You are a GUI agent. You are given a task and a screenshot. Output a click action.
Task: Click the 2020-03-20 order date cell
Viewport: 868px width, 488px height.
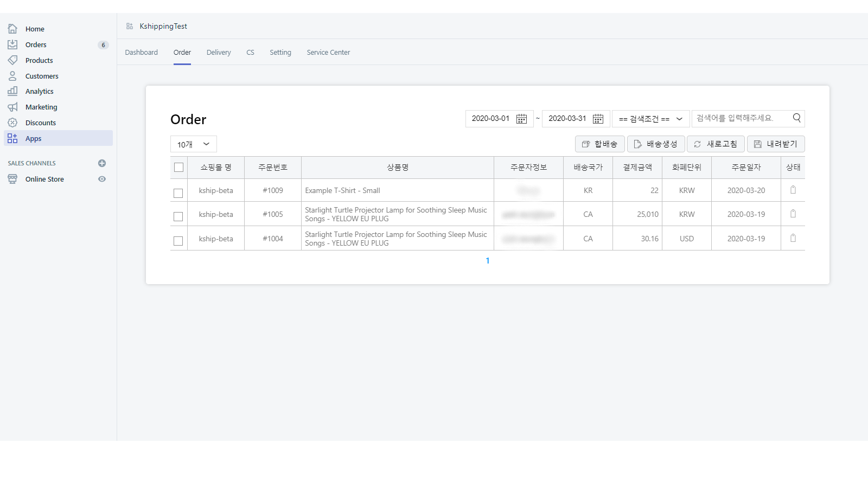coord(746,190)
